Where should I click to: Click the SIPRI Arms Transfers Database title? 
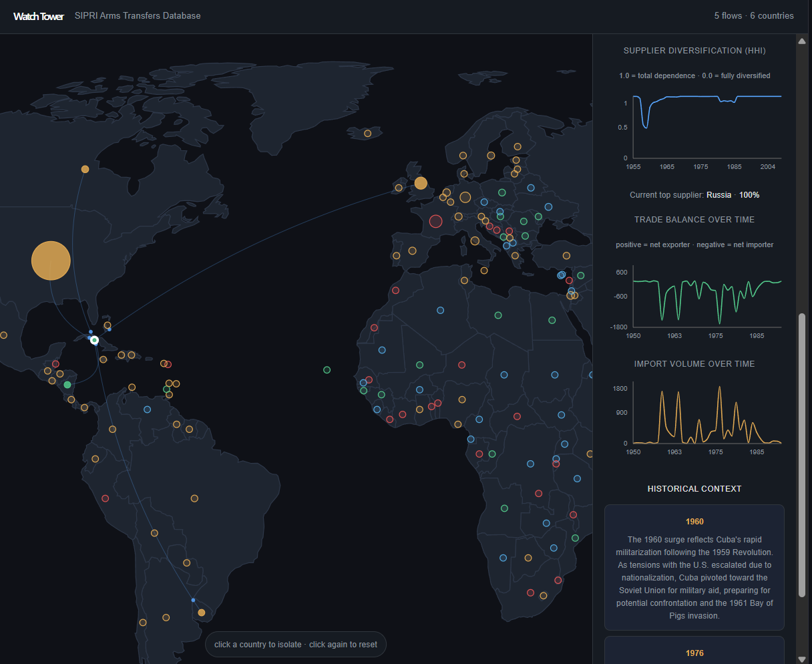pyautogui.click(x=138, y=15)
